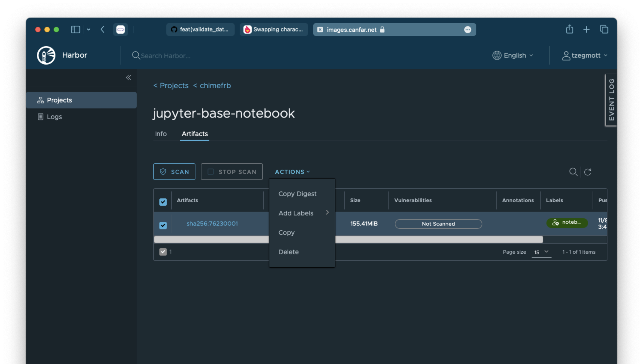Click the Projects sidebar item
This screenshot has height=364, width=643.
[x=81, y=100]
